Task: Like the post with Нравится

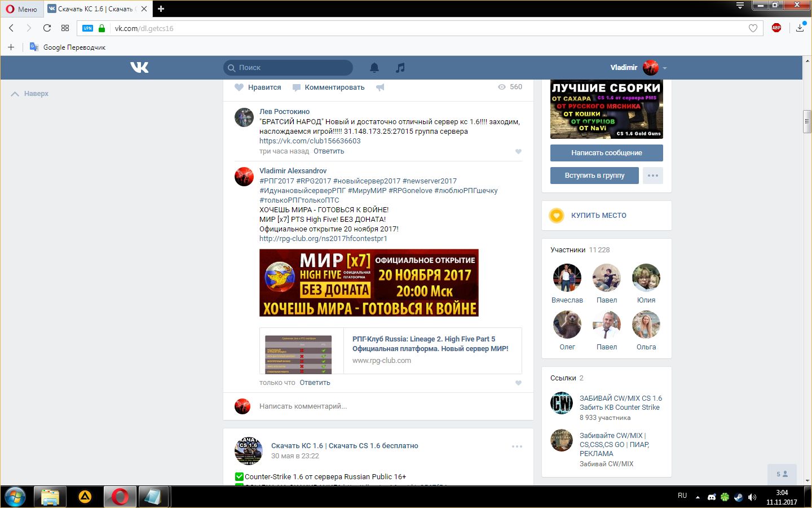Action: point(258,87)
